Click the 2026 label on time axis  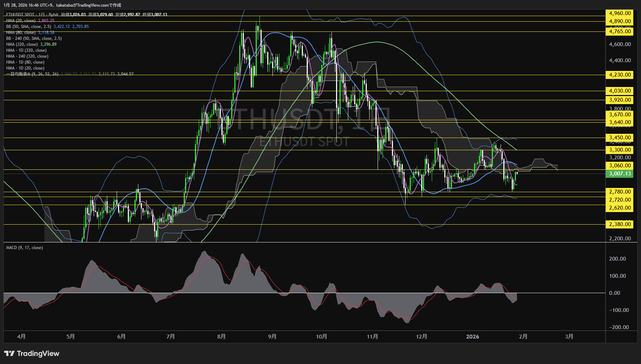click(x=473, y=337)
